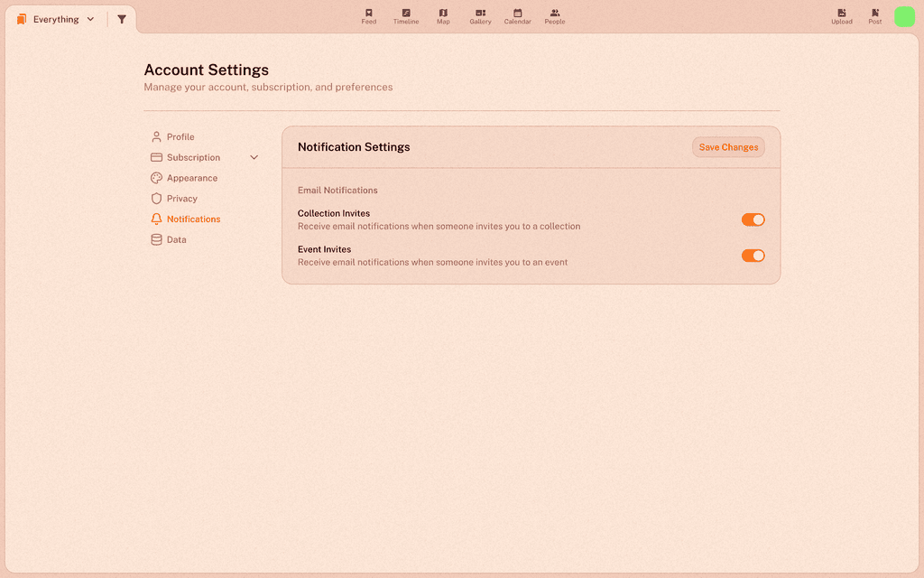Open the Feed view icon

point(369,13)
